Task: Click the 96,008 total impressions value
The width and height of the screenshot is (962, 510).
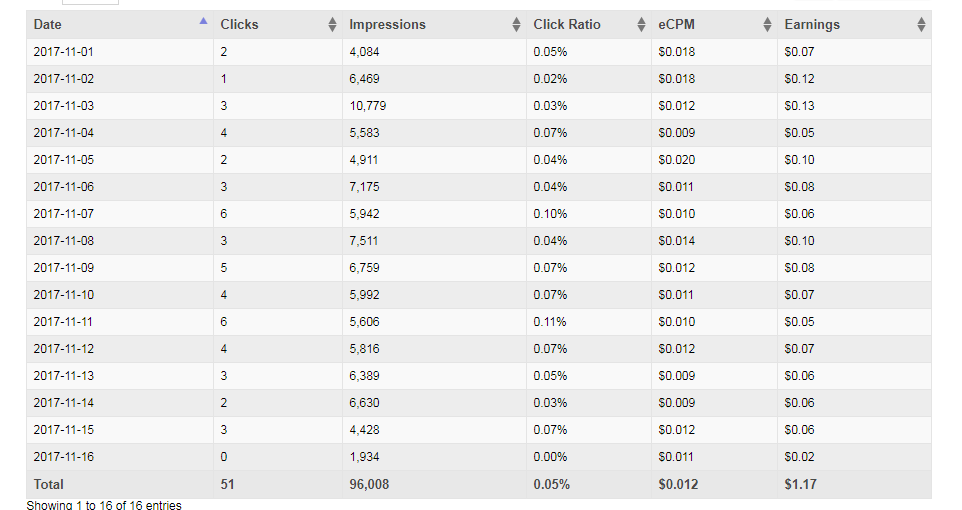Action: click(x=369, y=484)
